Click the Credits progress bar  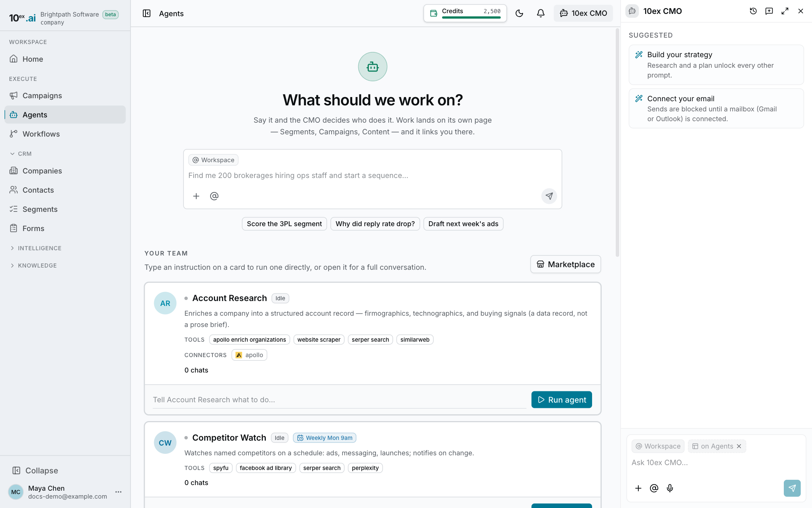click(471, 17)
